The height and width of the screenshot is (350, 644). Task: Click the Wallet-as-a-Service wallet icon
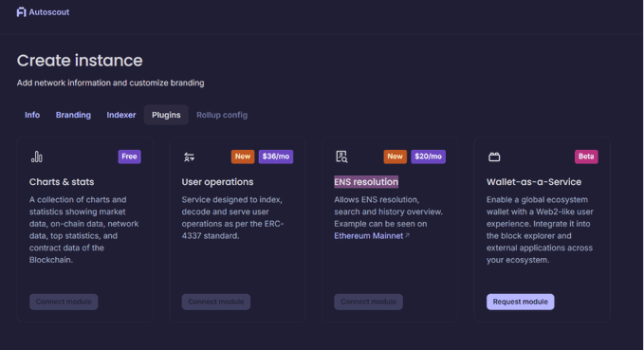tap(494, 157)
